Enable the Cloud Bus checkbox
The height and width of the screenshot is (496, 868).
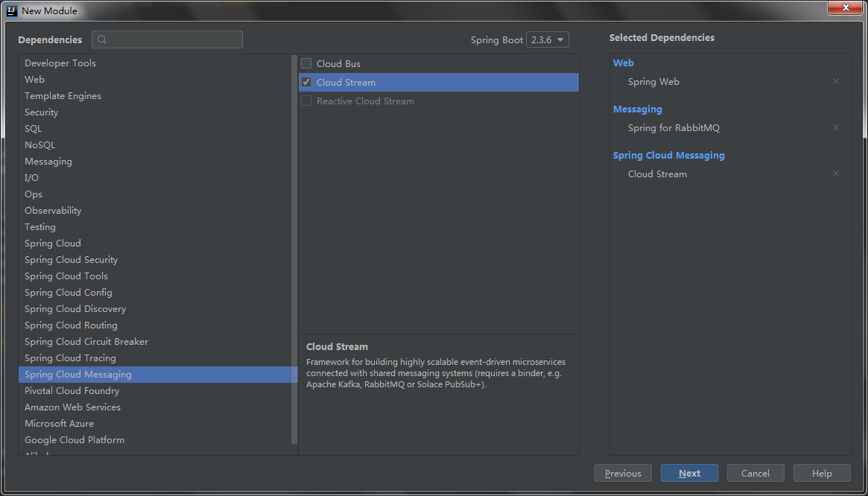[306, 63]
